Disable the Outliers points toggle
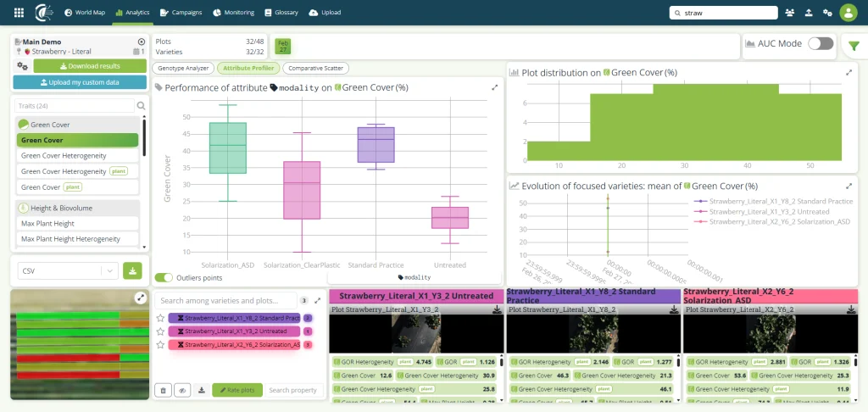Viewport: 868px width, 412px height. coord(164,277)
